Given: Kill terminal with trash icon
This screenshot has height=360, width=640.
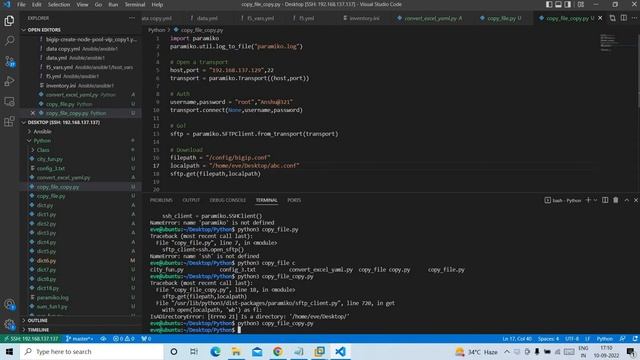Looking at the screenshot, I should (616, 200).
